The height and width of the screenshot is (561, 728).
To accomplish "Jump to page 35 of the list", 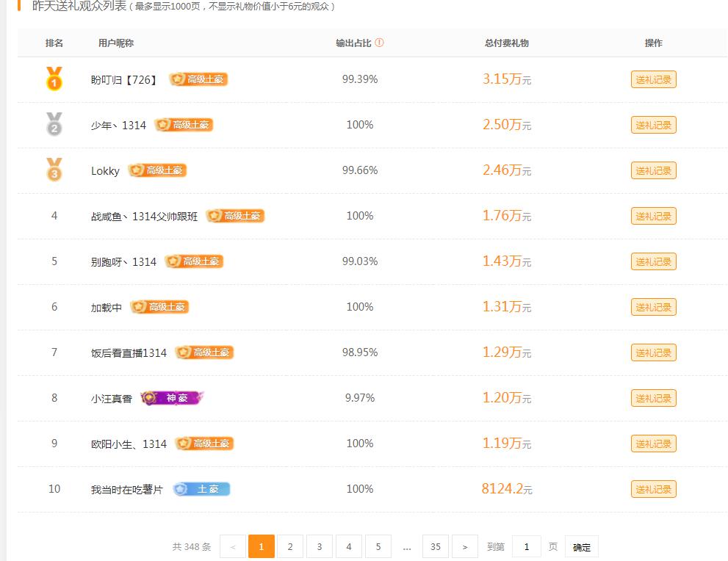I will (436, 546).
